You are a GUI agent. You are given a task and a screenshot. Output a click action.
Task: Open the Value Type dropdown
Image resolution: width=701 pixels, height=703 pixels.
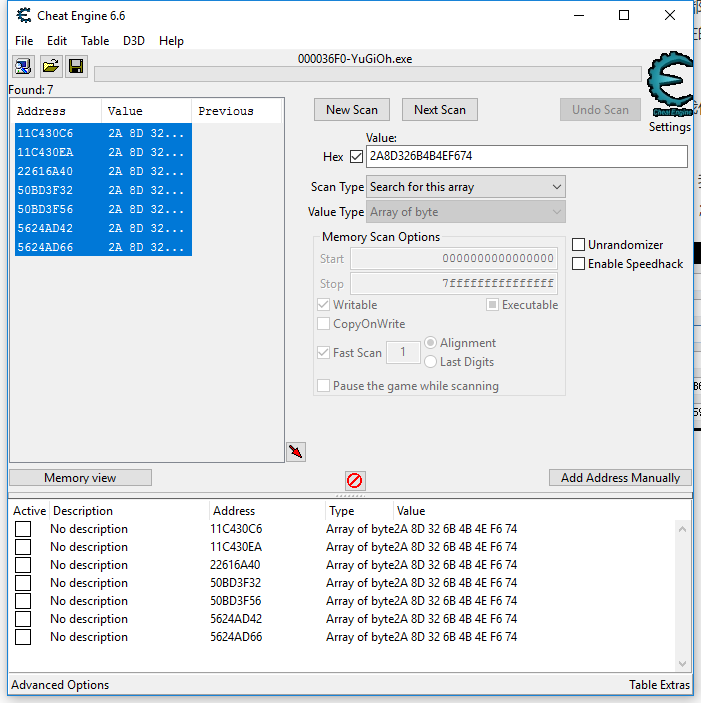coord(466,212)
